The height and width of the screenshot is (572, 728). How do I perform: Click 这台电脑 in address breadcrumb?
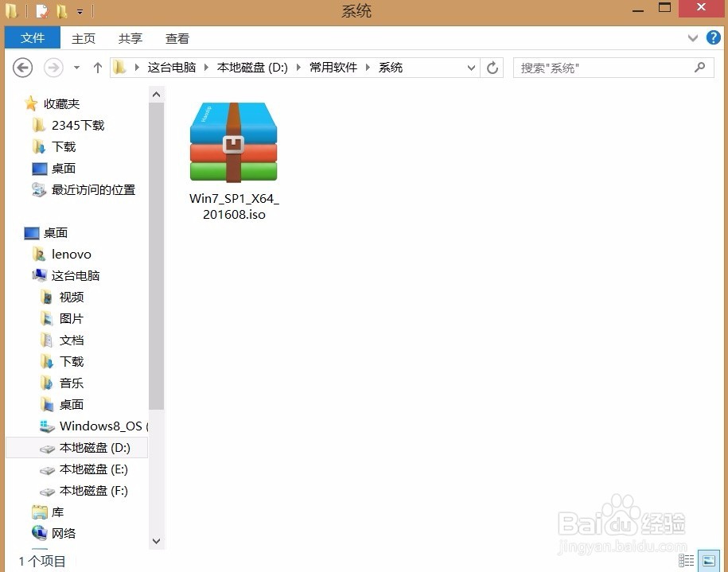tap(172, 68)
